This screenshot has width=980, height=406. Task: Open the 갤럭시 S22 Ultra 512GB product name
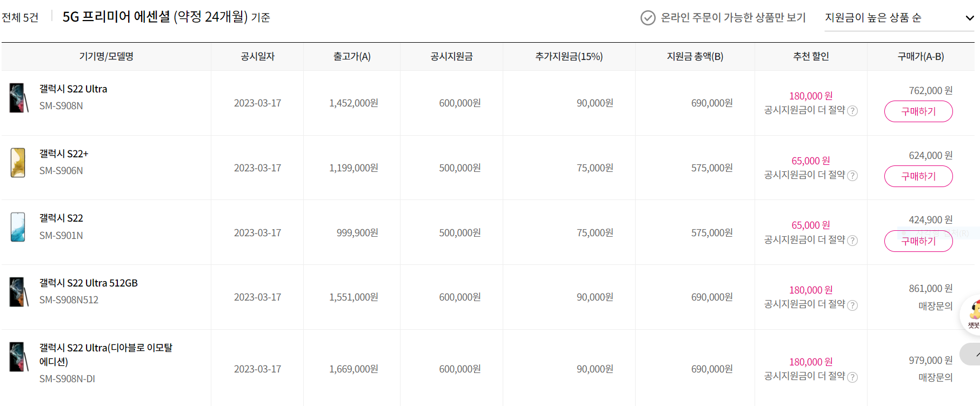coord(89,282)
